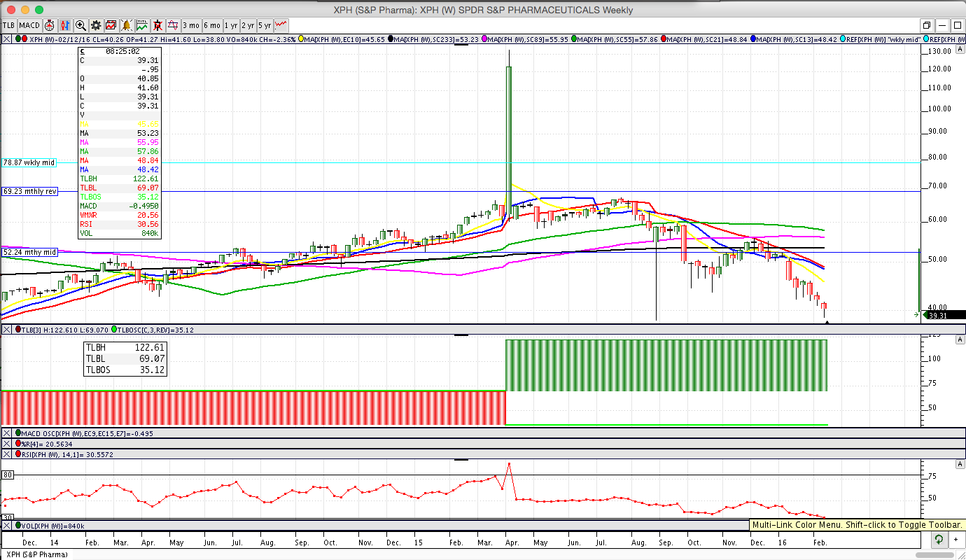
Task: Click green TLBOSC color dot
Action: [115, 330]
